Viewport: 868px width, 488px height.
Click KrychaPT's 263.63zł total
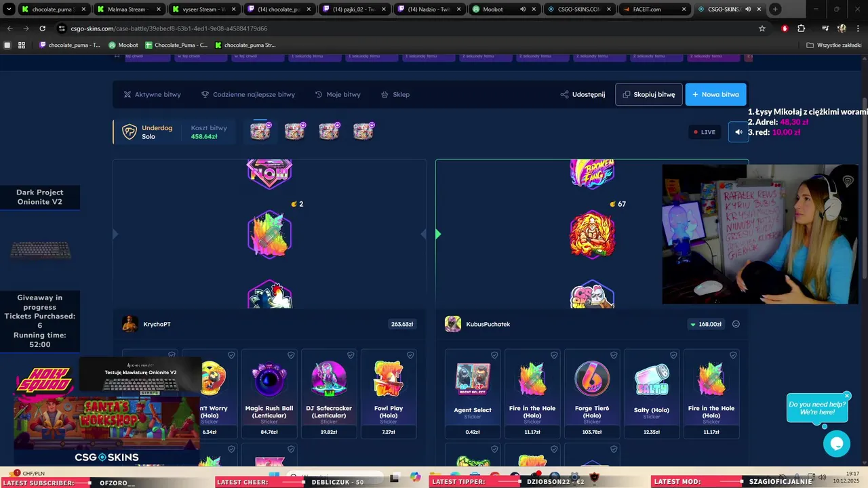pos(402,324)
